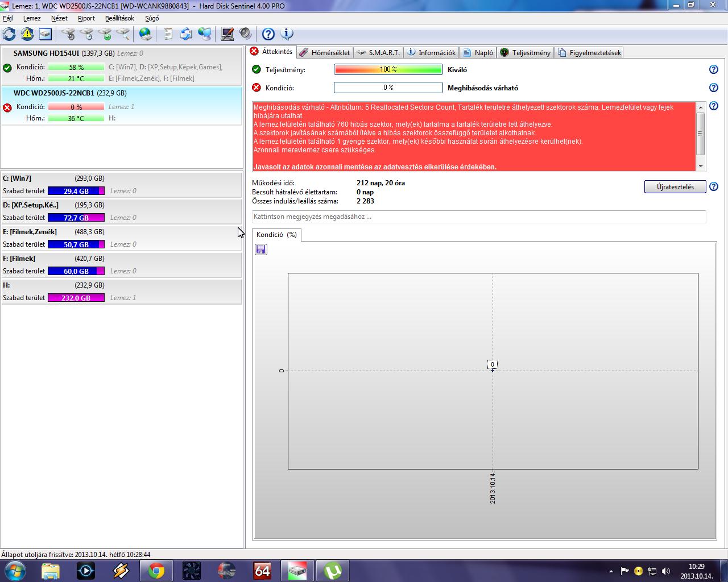Select the C: [Win7] partition
Viewport: 728px width, 582px height.
pyautogui.click(x=121, y=184)
